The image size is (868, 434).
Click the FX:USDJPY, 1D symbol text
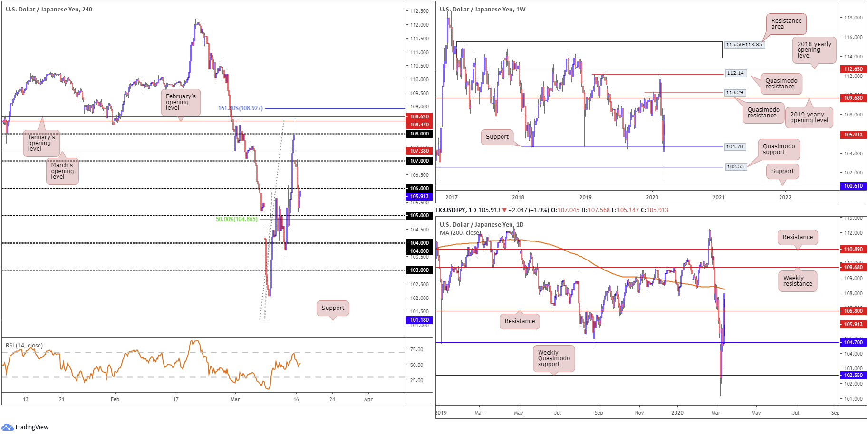click(455, 210)
